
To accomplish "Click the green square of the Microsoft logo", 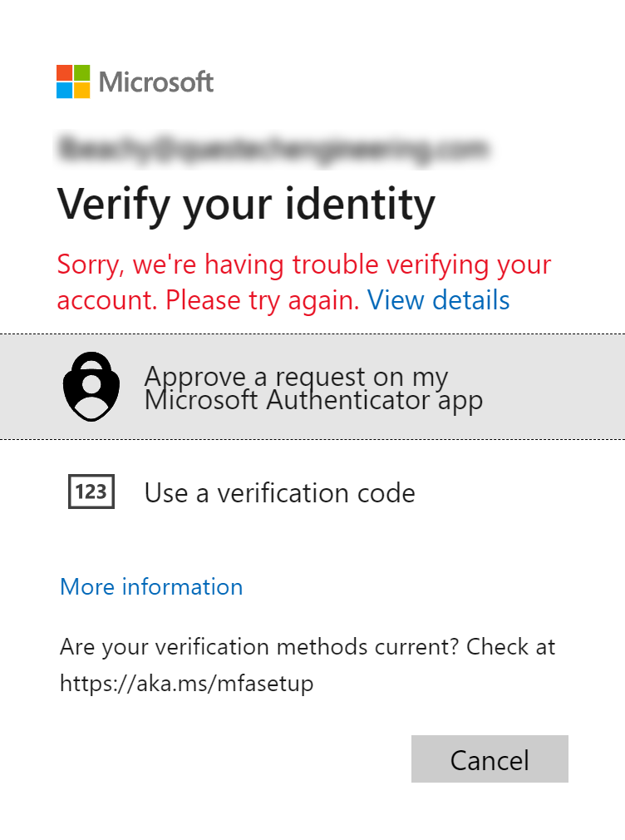I will 81,72.
